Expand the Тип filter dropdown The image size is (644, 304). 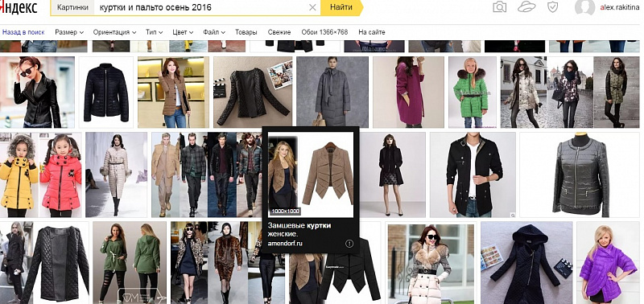[x=154, y=32]
